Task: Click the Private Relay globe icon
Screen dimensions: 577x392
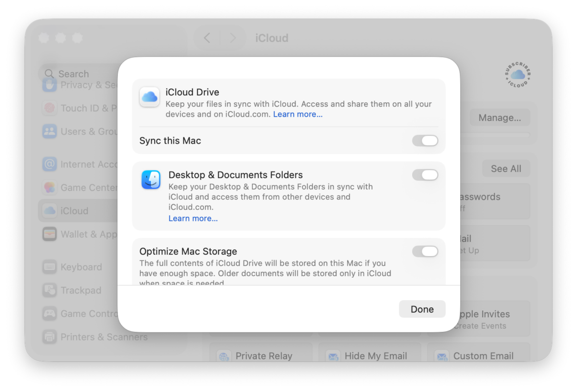Action: click(x=224, y=356)
